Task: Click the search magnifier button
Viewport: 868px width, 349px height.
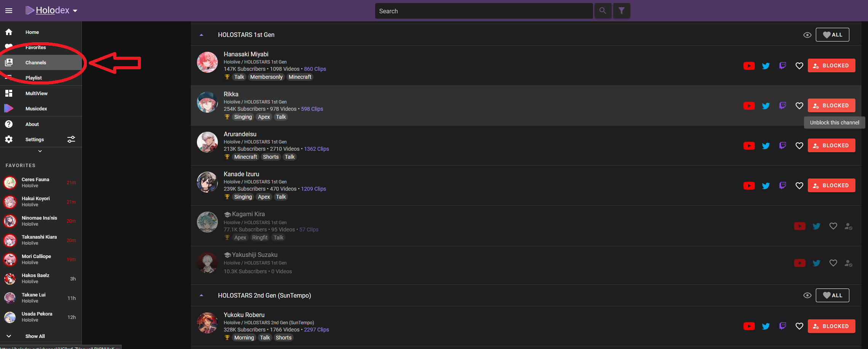Action: [603, 11]
